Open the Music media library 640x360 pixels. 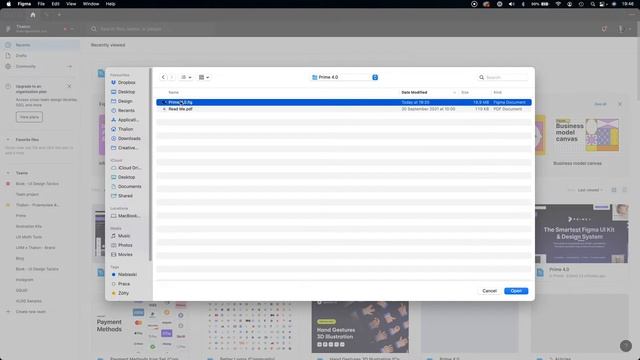point(120,236)
